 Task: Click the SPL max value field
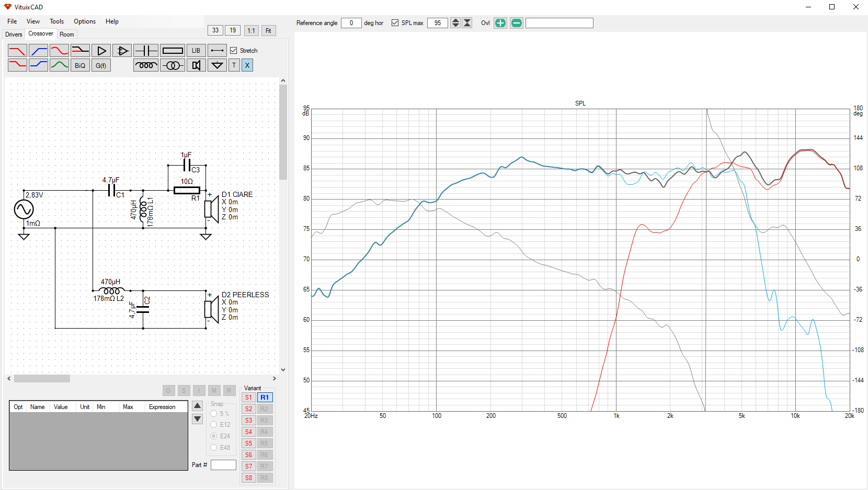tap(438, 23)
